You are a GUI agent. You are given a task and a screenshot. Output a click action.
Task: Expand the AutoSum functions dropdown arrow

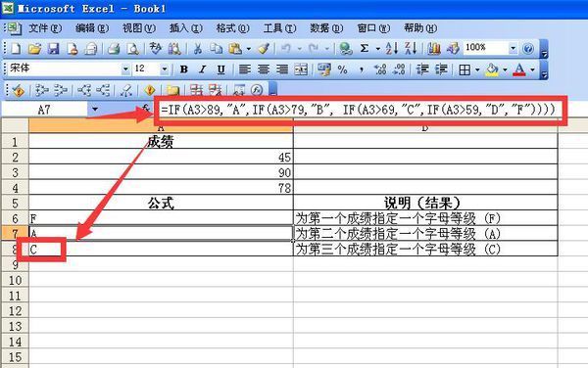point(378,49)
